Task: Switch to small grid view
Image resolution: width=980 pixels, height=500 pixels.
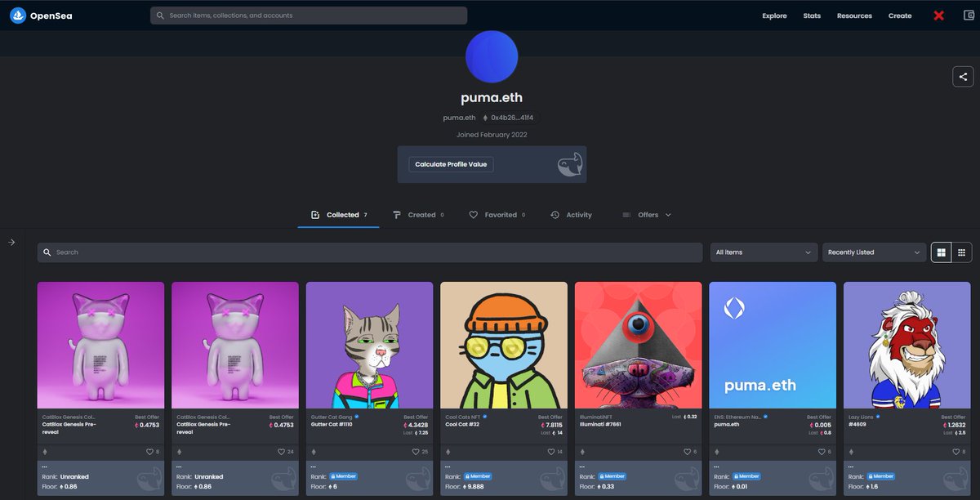Action: point(962,252)
